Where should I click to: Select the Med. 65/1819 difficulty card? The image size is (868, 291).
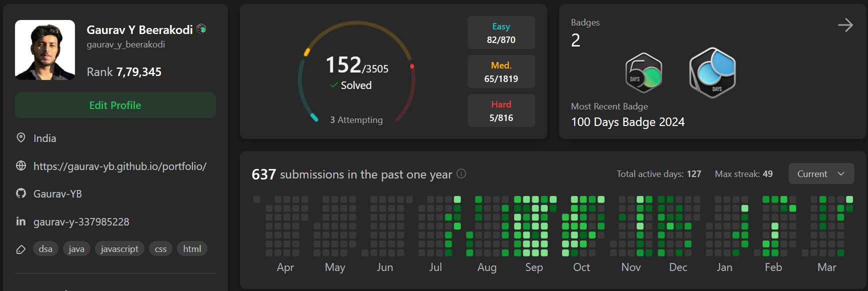501,71
